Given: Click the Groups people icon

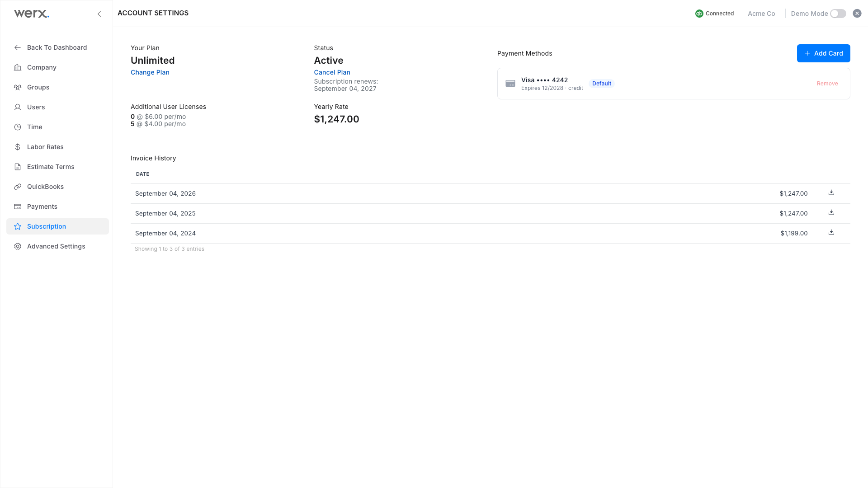Looking at the screenshot, I should (x=18, y=87).
